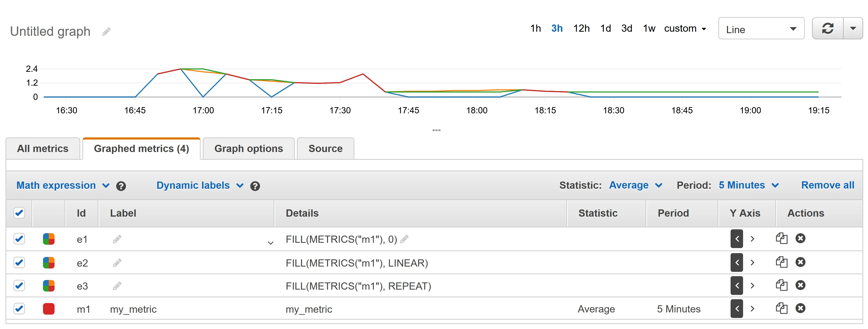Expand the Period 5 Minutes dropdown
Screen dimensions: 868x329
coord(749,185)
